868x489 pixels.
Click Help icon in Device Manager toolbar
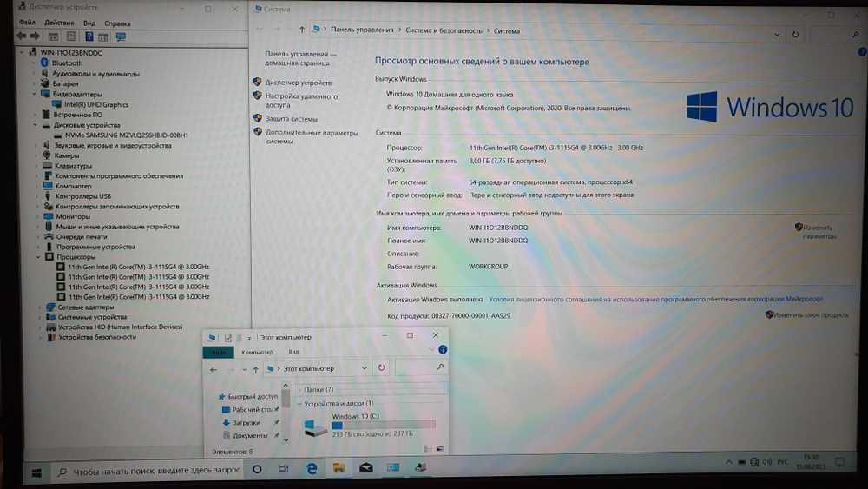89,36
